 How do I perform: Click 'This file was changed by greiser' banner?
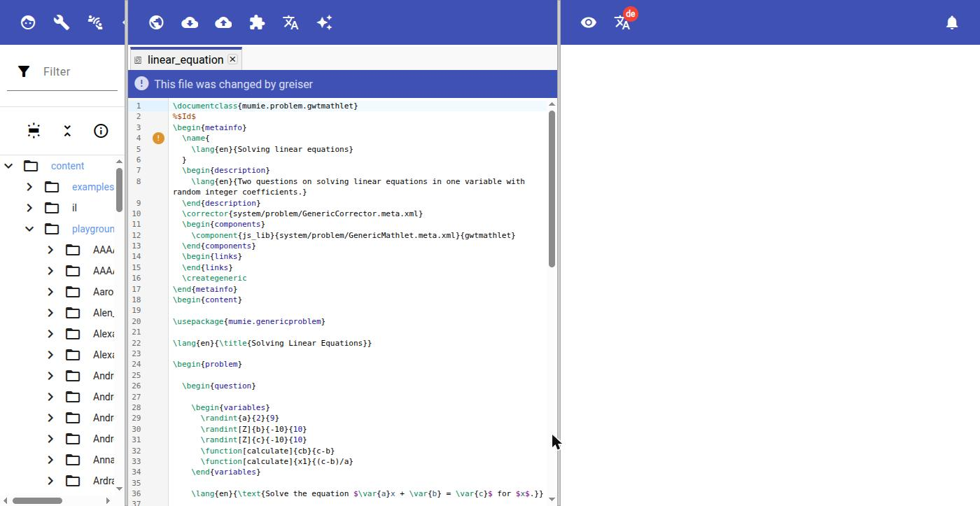(x=342, y=84)
